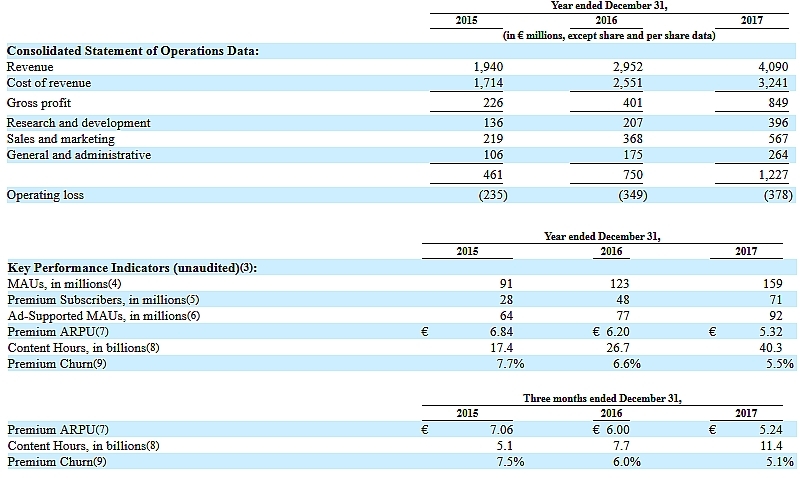Image resolution: width=800 pixels, height=478 pixels.
Task: Select the 2017 operating expense total 1,227
Action: [773, 175]
